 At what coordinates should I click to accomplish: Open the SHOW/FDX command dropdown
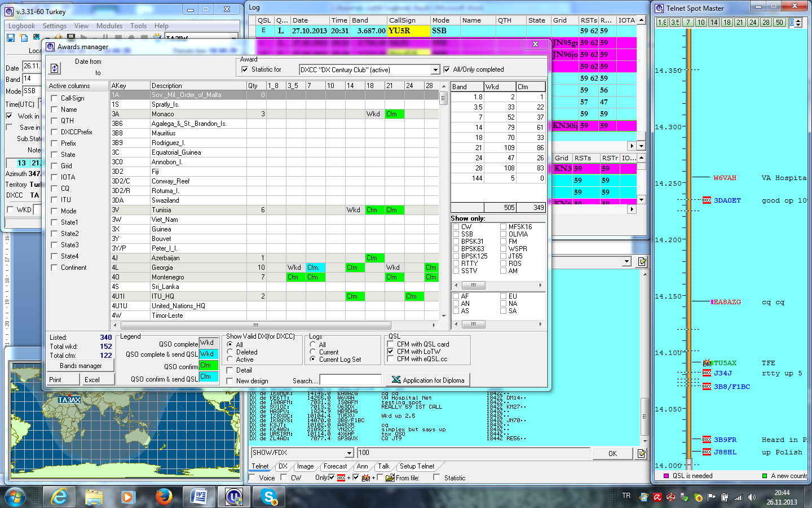(349, 453)
